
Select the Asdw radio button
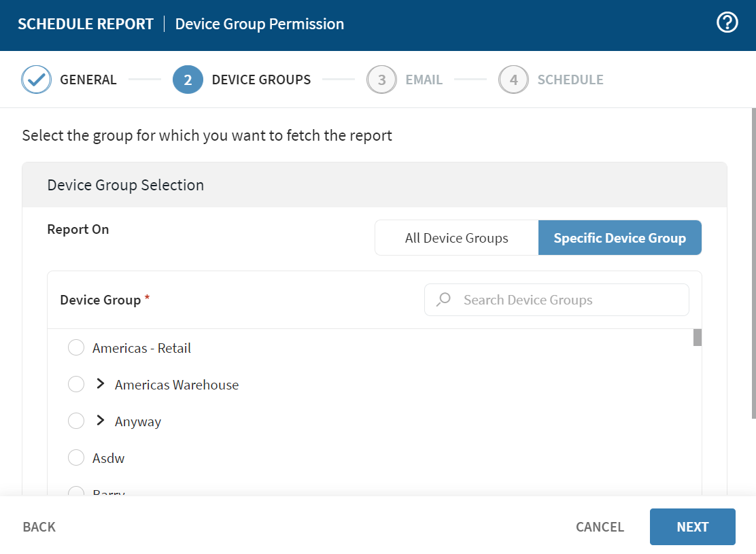76,458
